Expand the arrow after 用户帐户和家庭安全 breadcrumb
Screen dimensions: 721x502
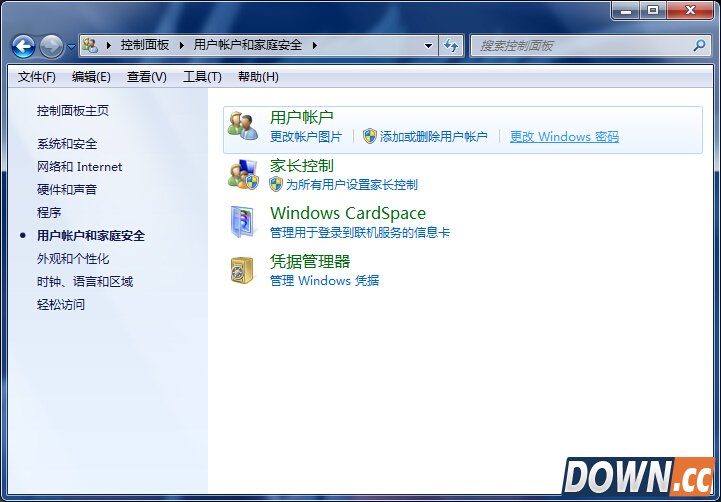pyautogui.click(x=315, y=45)
